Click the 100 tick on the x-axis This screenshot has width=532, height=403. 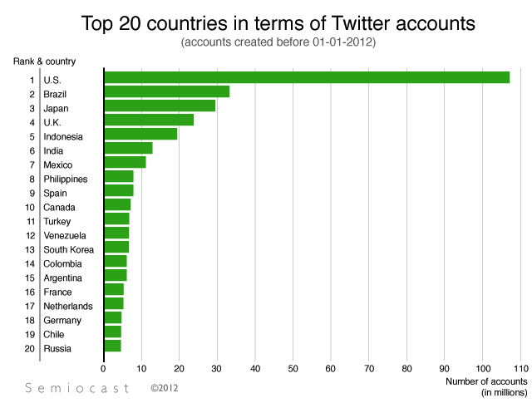click(482, 366)
